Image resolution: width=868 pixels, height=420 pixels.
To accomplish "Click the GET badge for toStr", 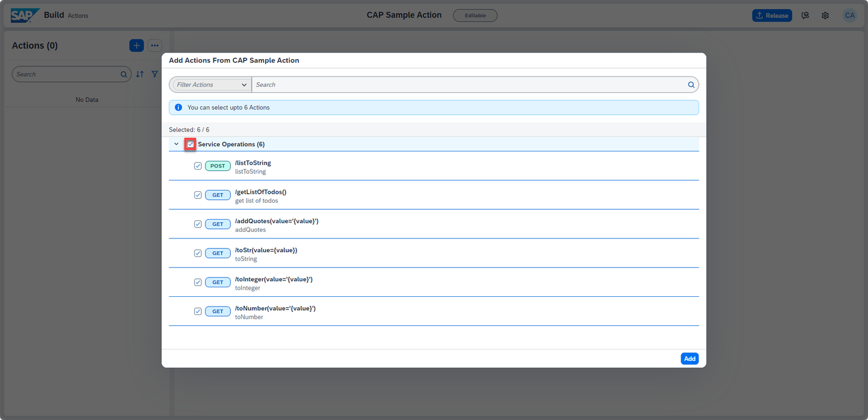I will (x=218, y=253).
